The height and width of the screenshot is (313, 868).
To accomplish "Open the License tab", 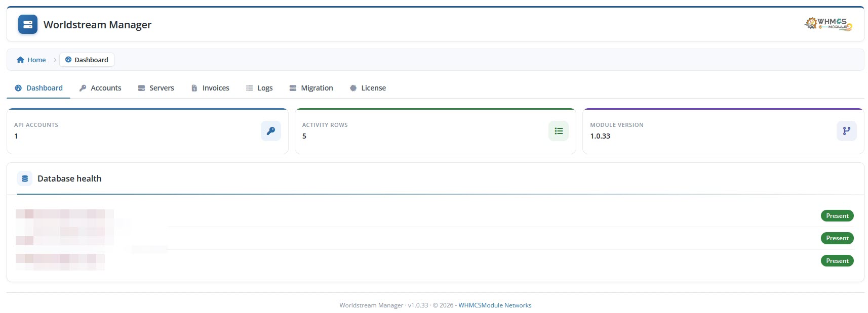I will 368,88.
